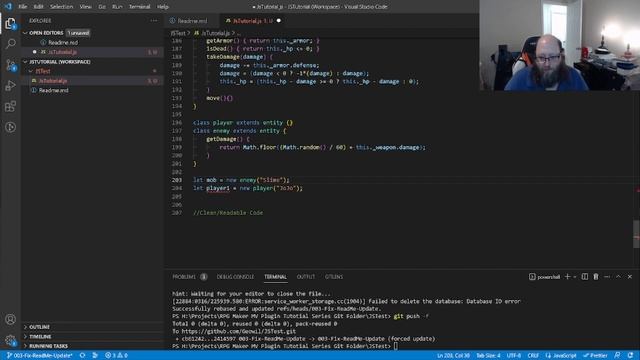This screenshot has height=360, width=640.
Task: Click the editor vertical scrollbar thumb
Action: [x=636, y=234]
